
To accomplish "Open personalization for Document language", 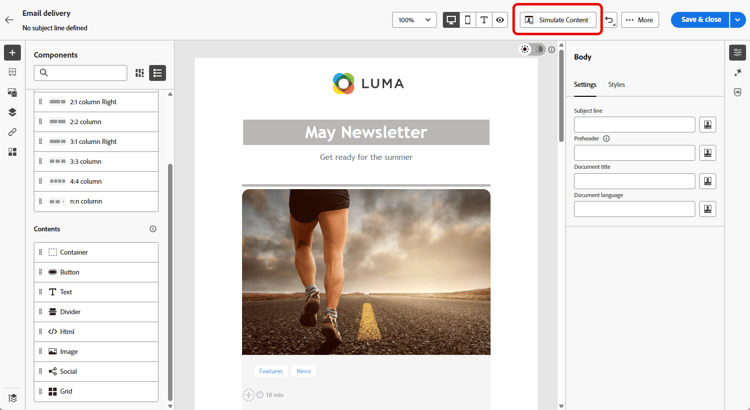I will coord(707,209).
